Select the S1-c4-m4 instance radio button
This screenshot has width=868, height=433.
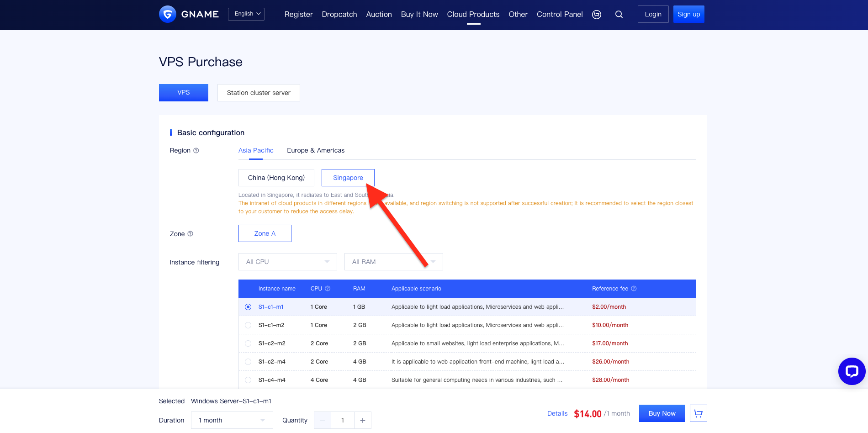click(x=248, y=380)
